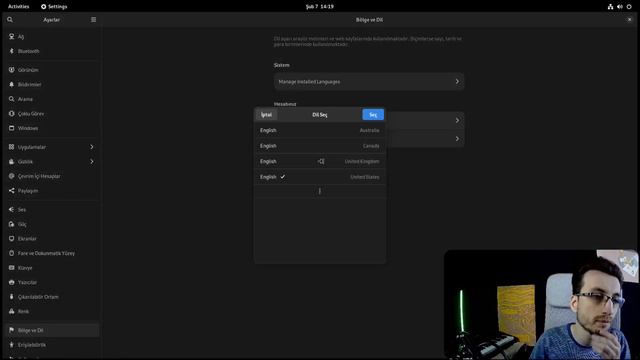Click the Çıkarılabilir Ortam icon
The width and height of the screenshot is (640, 360).
pyautogui.click(x=11, y=297)
